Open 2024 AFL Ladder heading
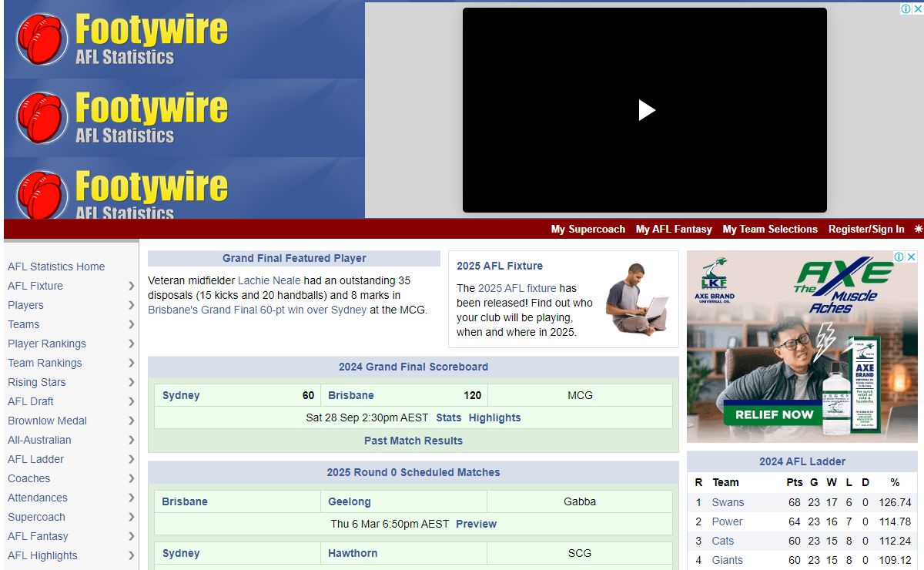This screenshot has height=570, width=924. [802, 461]
